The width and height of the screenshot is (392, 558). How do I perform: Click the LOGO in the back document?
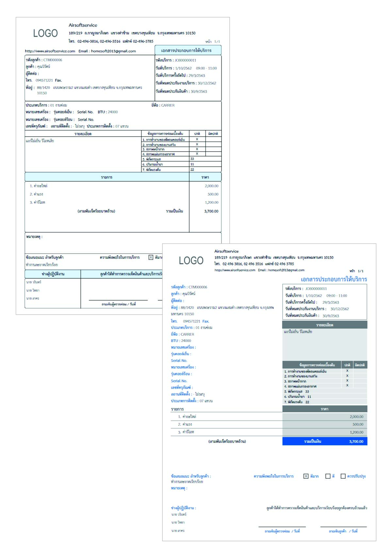45,33
